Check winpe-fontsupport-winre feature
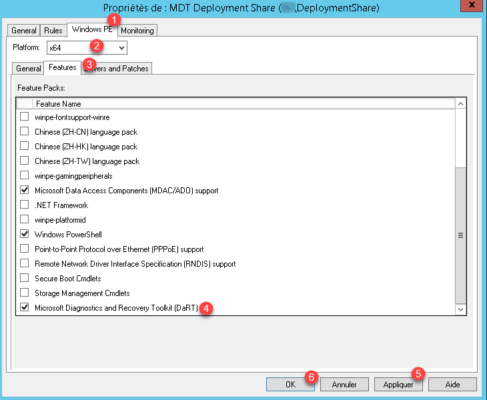487x400 pixels. [24, 117]
